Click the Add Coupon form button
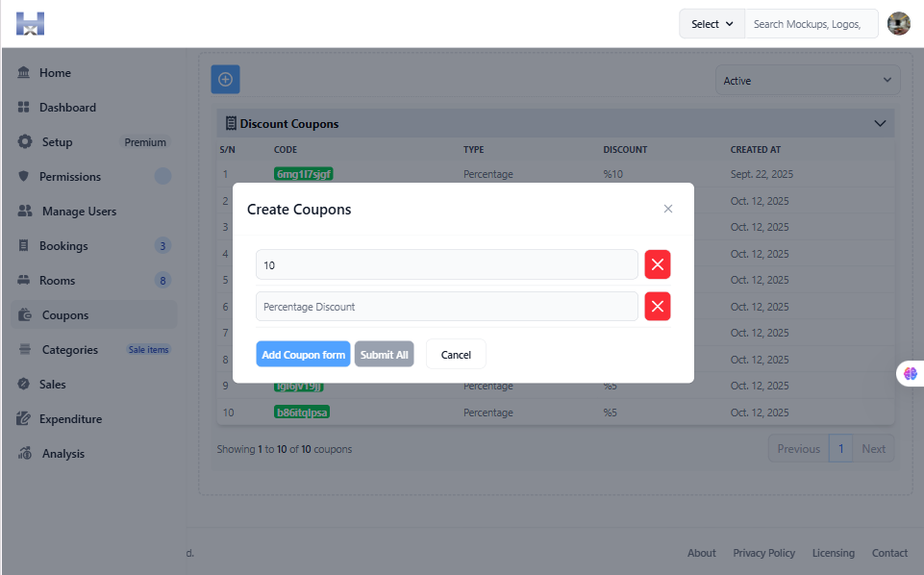Image resolution: width=924 pixels, height=575 pixels. (x=303, y=354)
